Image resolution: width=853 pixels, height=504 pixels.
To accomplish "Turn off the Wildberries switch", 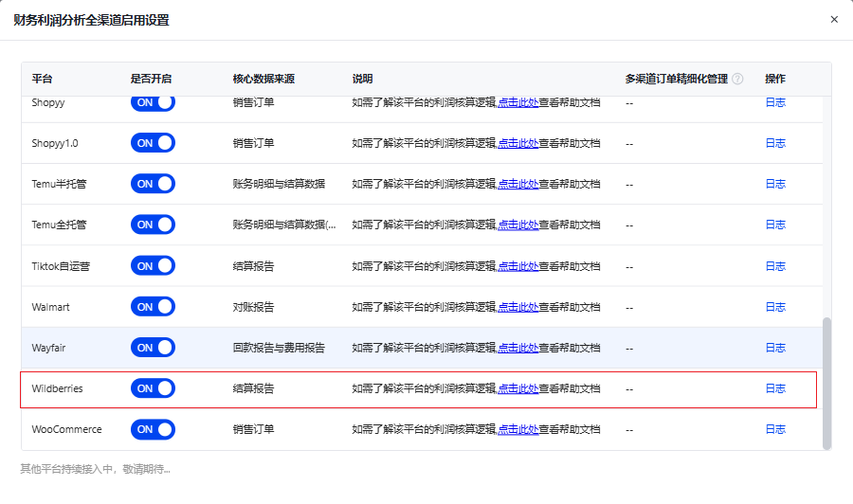I will click(153, 388).
